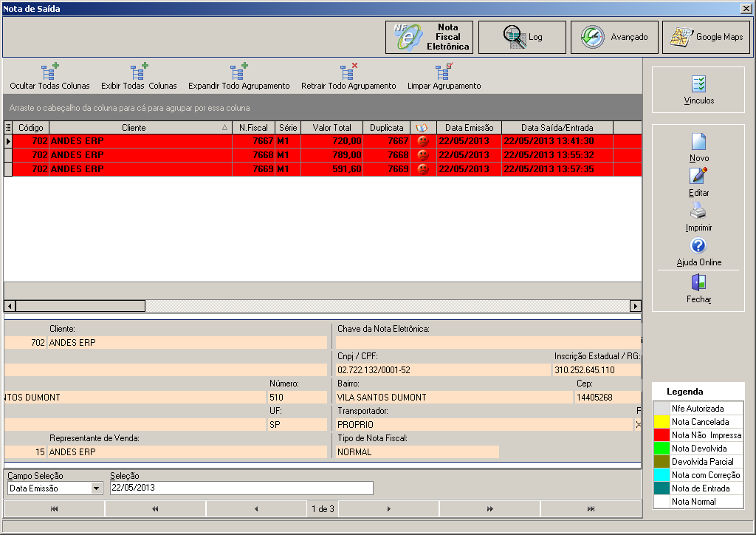Click sad face icon in row 7668

tap(423, 155)
